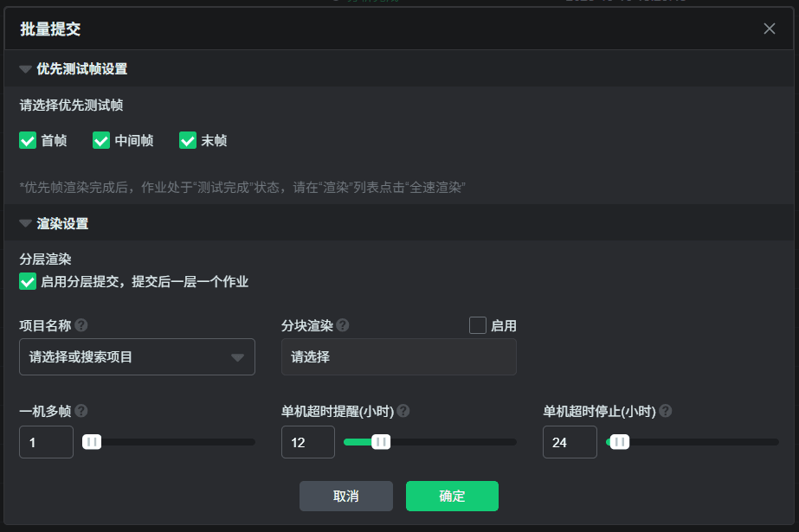Click the 单机超时停止 slider handle

coord(620,442)
